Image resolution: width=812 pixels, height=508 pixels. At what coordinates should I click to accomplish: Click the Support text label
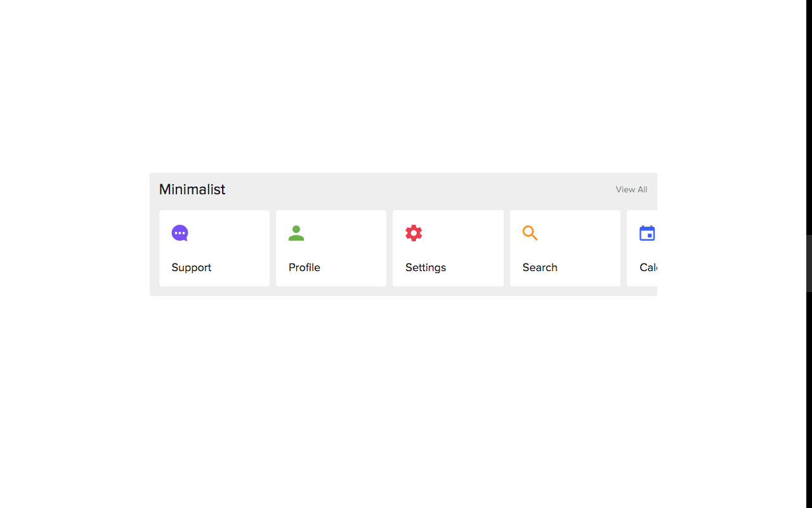[192, 267]
